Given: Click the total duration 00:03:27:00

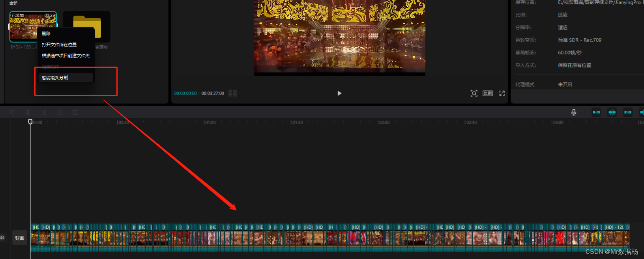Looking at the screenshot, I should click(x=213, y=93).
